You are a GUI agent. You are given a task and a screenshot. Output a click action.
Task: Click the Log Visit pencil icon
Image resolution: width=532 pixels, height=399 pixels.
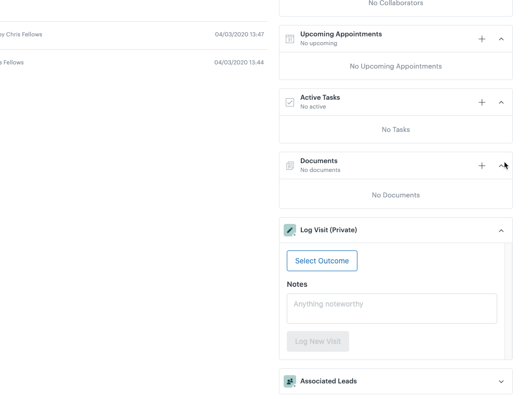tap(290, 230)
